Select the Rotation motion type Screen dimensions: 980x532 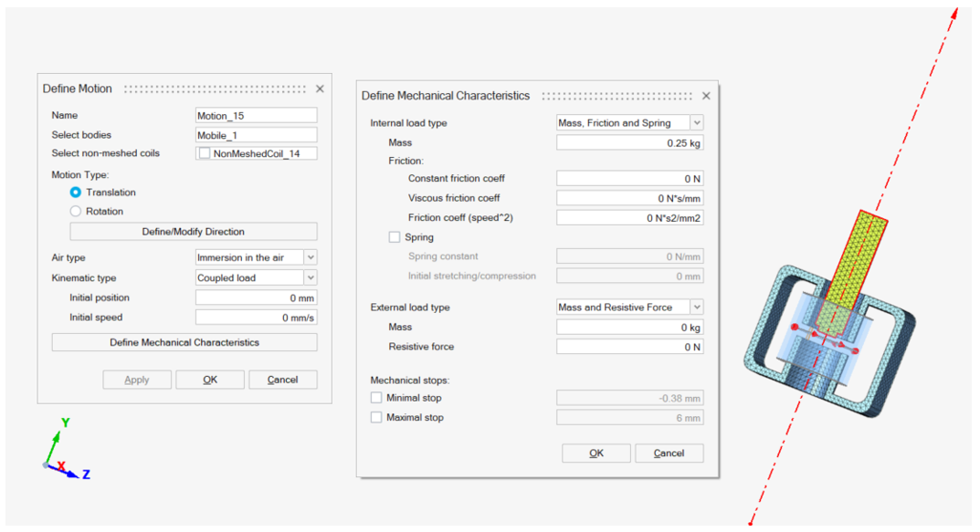coord(76,211)
